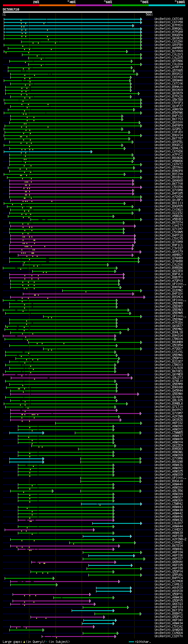This screenshot has height=644, width=188.
Task: Select label UniRef100_B6U1N8
Action: pyautogui.click(x=169, y=462)
